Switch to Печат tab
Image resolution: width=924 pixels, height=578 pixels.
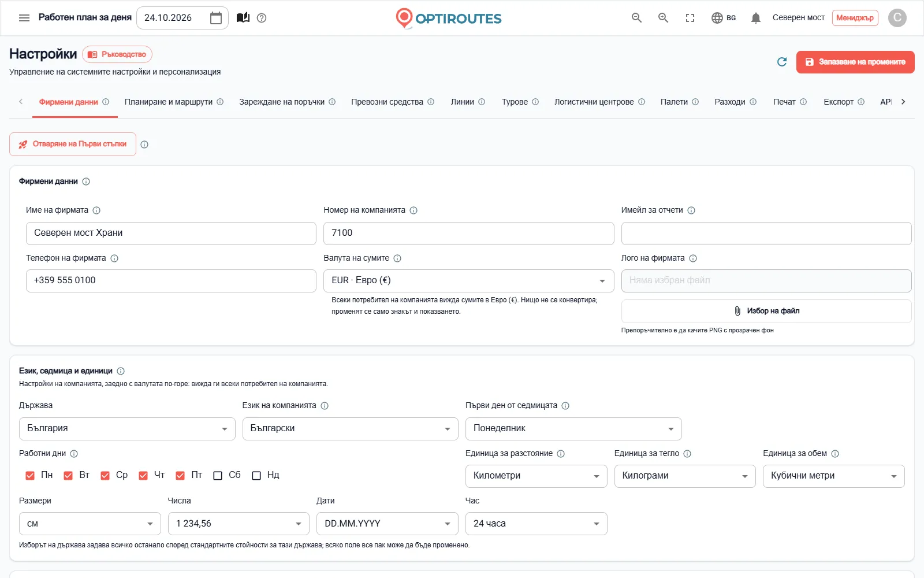pyautogui.click(x=784, y=102)
